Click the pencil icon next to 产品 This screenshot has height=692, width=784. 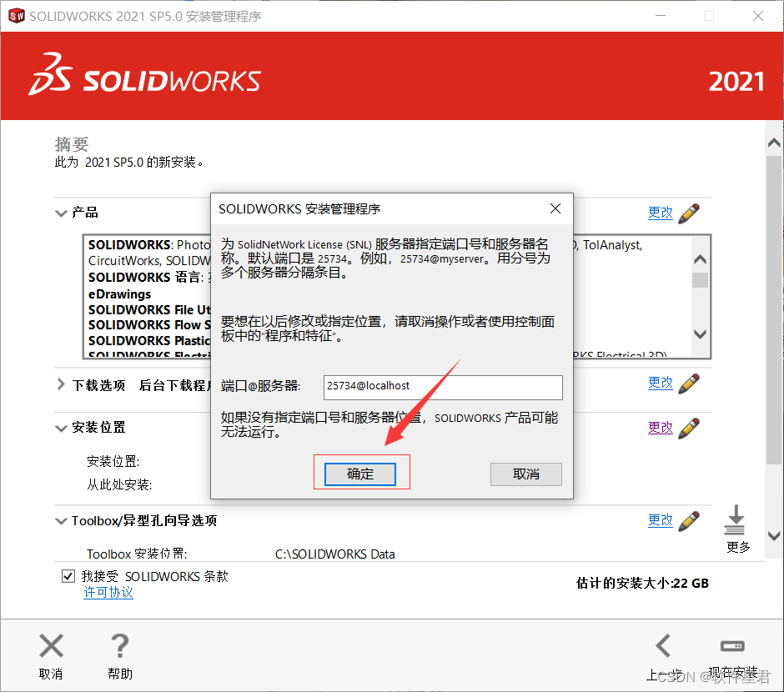tap(690, 213)
